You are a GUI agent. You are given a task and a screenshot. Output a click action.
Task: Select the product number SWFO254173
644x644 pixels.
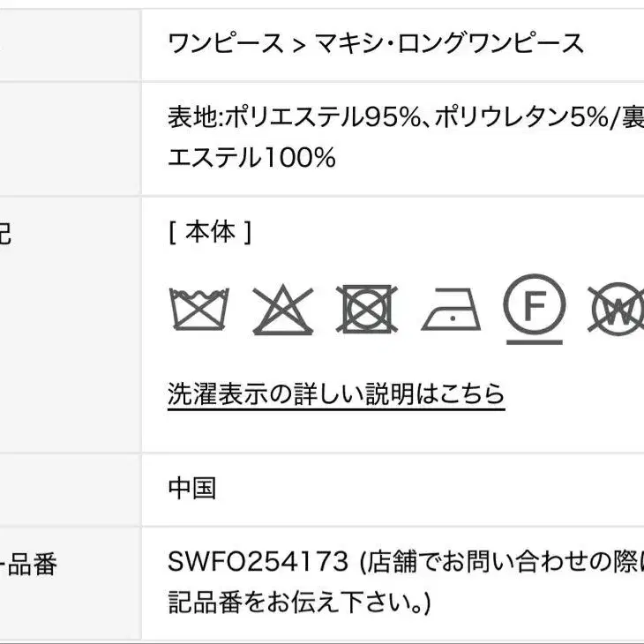coord(259,562)
